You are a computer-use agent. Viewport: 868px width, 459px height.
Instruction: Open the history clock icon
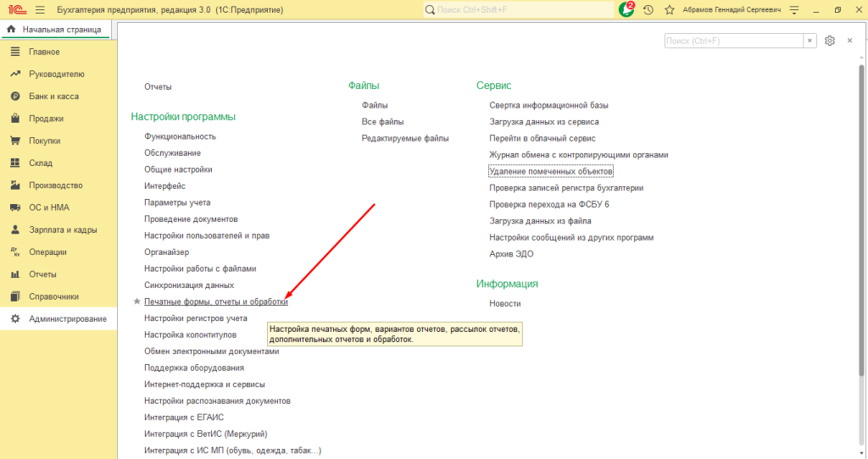648,10
